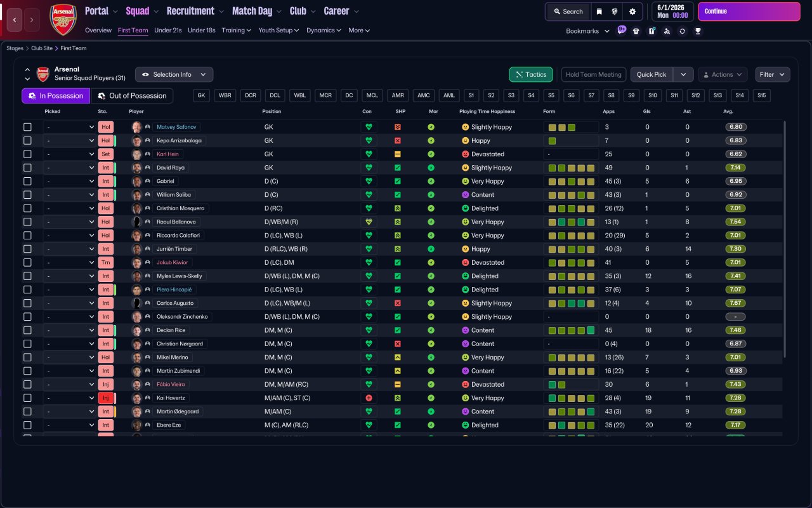Click the Devastated face icon for Karl Hein
This screenshot has height=508, width=812.
tap(465, 154)
